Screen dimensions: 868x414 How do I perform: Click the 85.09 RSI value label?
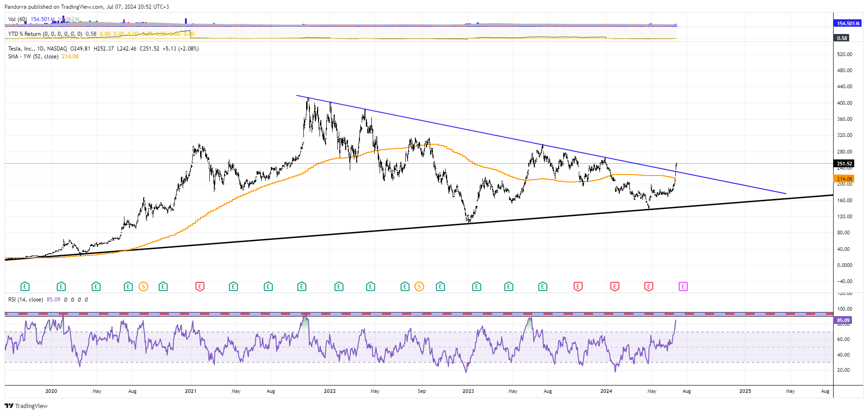[843, 320]
